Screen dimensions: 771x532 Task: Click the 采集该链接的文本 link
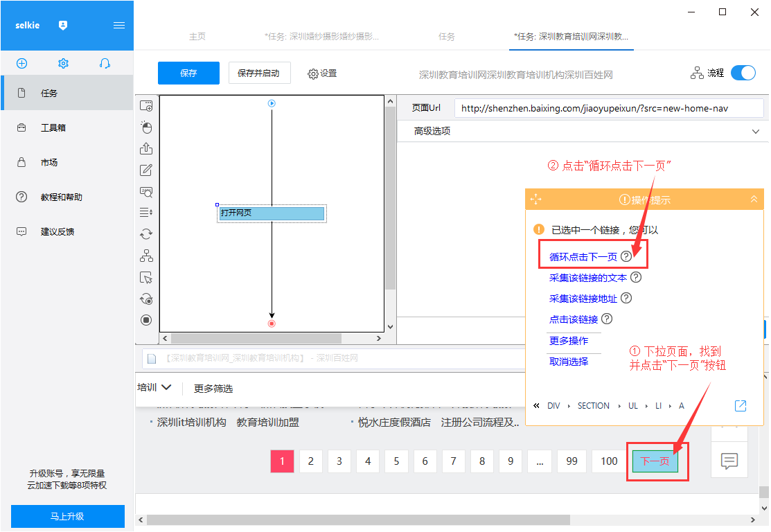587,278
